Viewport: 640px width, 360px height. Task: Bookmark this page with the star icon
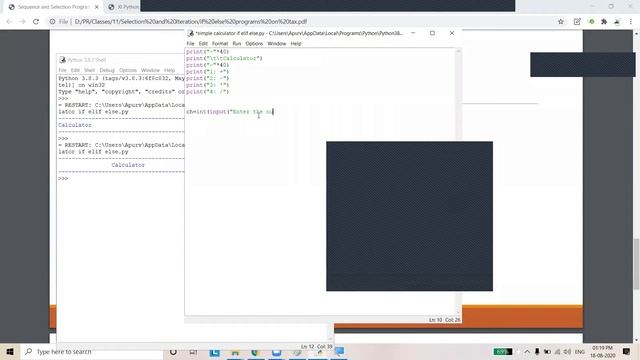pyautogui.click(x=561, y=22)
